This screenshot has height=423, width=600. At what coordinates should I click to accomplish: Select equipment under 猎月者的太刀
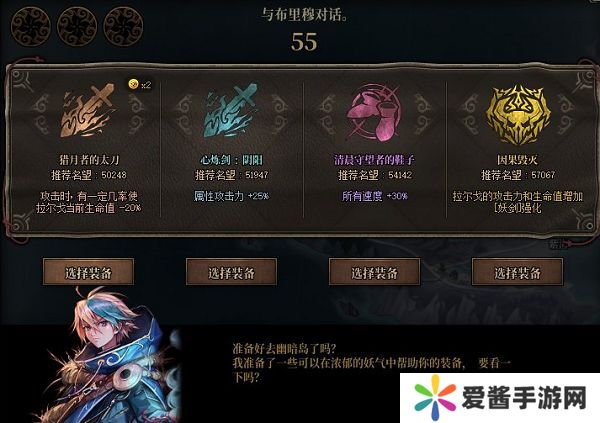88,272
